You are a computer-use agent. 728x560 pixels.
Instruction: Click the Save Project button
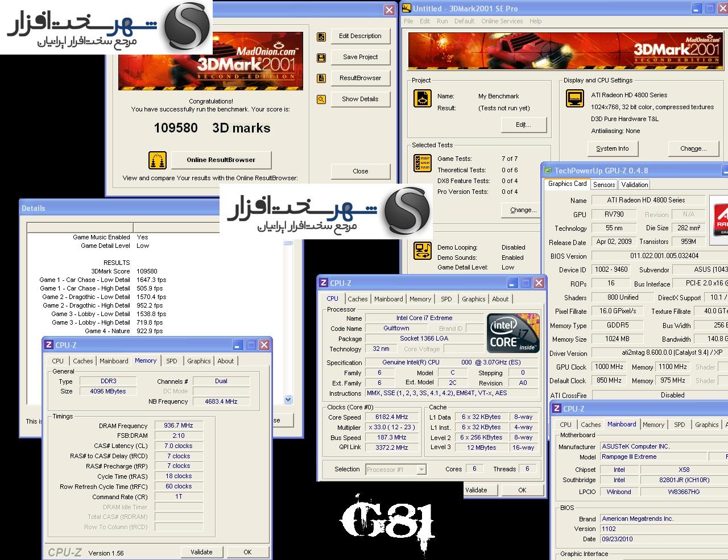pyautogui.click(x=360, y=57)
